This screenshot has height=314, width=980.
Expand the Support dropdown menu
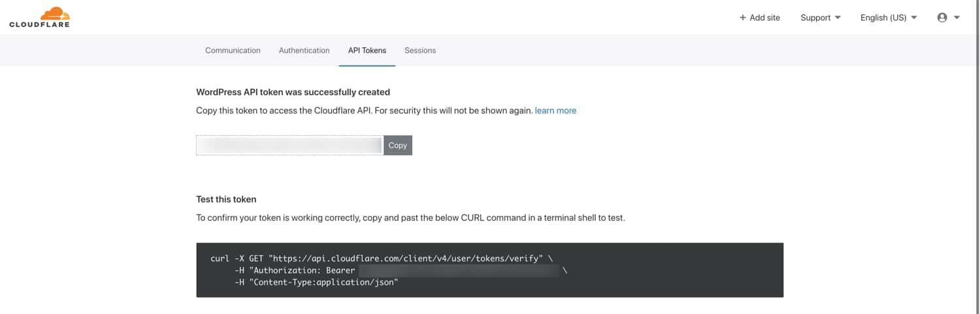click(x=821, y=18)
